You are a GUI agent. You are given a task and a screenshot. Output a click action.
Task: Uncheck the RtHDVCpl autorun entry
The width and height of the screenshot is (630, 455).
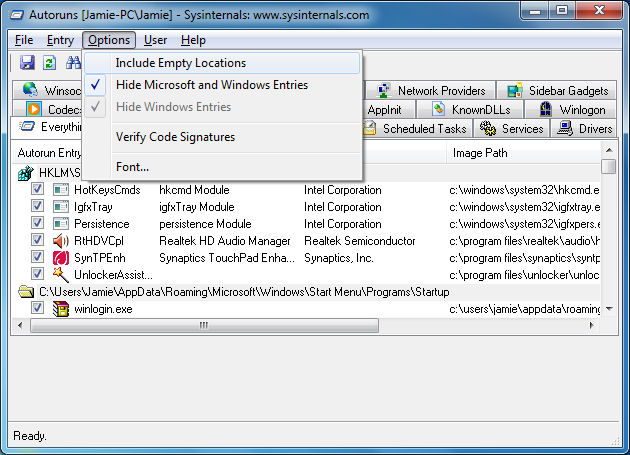click(37, 240)
